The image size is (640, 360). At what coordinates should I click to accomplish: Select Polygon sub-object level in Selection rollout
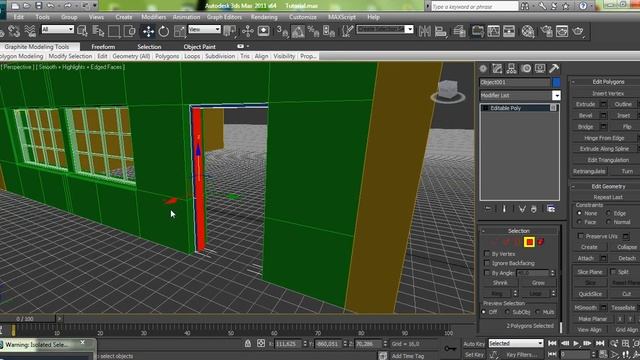pyautogui.click(x=529, y=242)
